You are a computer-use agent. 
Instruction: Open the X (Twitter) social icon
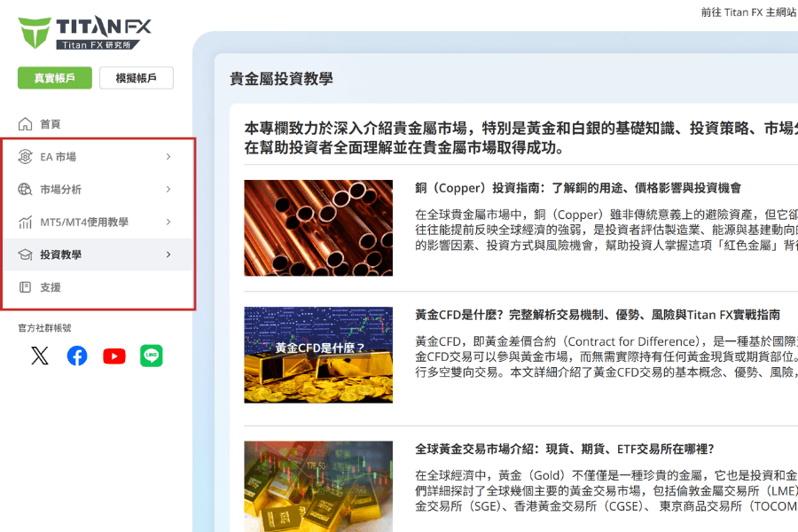coord(40,356)
